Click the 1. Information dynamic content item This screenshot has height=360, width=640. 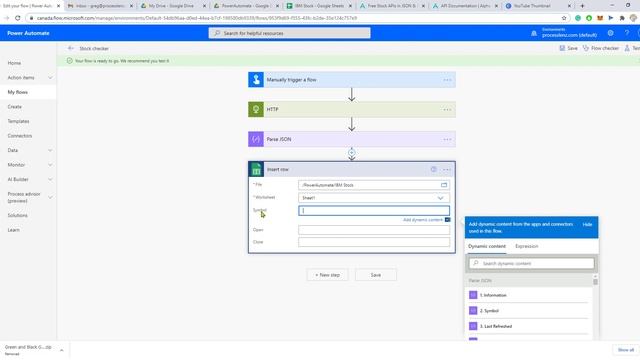529,295
